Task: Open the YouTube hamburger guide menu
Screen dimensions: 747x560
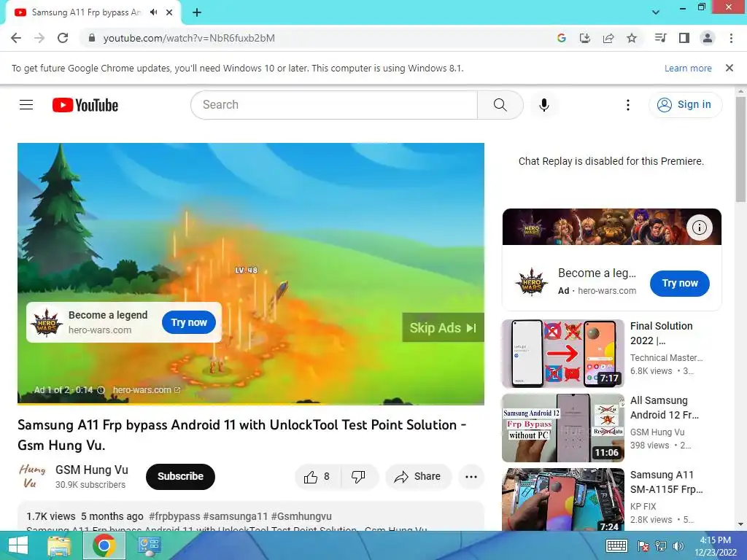Action: pyautogui.click(x=26, y=105)
